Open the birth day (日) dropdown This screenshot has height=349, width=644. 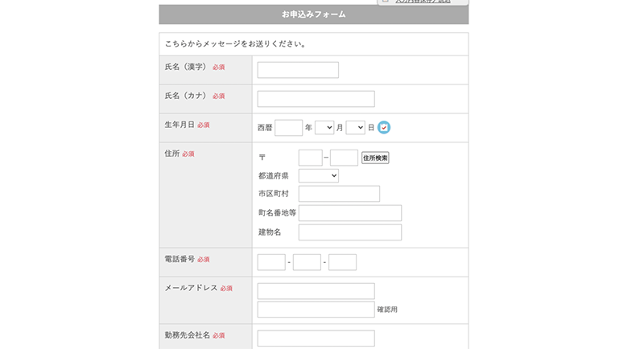(355, 128)
